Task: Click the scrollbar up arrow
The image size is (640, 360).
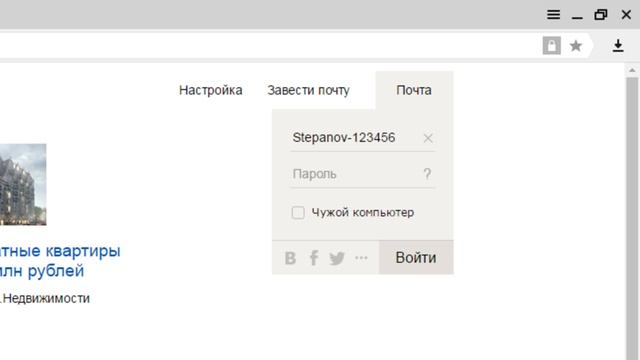Action: pyautogui.click(x=632, y=70)
